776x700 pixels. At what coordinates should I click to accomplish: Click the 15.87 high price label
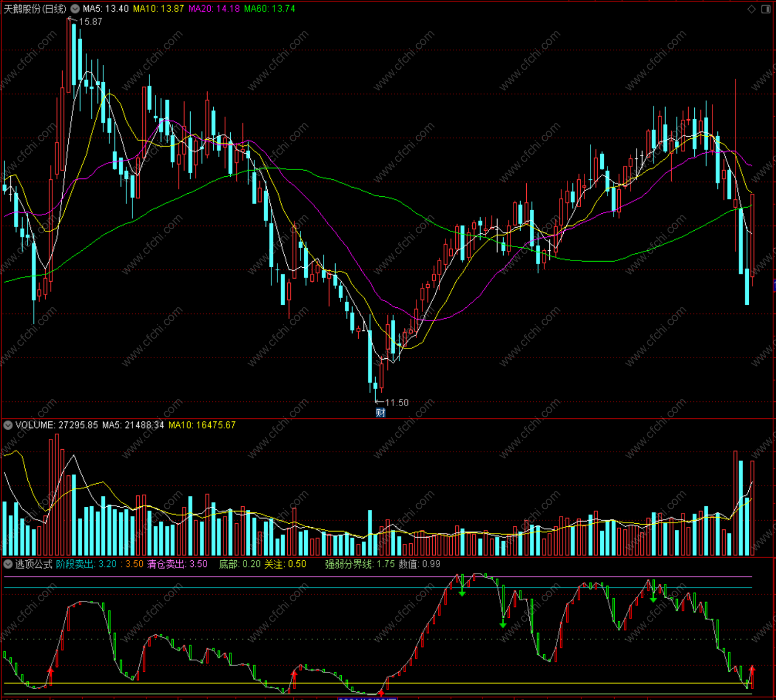(90, 22)
